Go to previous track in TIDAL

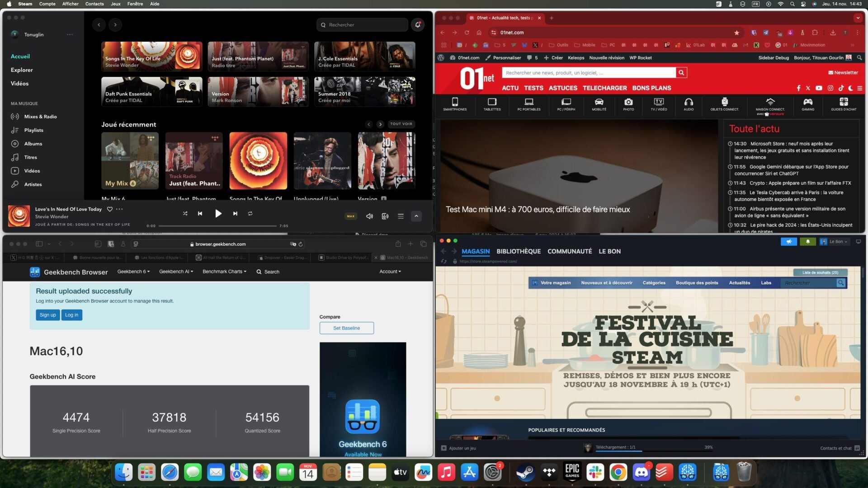(200, 214)
